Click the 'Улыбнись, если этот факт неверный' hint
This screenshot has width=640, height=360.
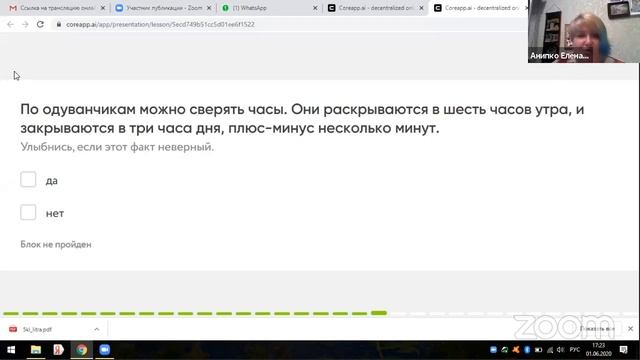pyautogui.click(x=117, y=147)
